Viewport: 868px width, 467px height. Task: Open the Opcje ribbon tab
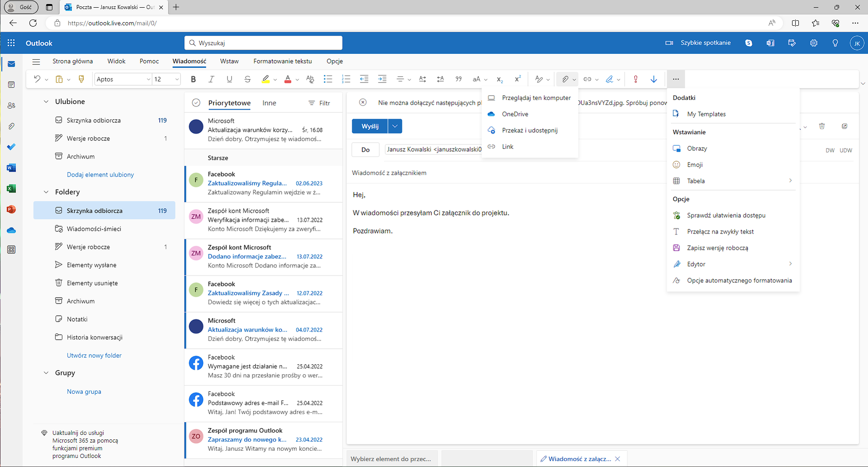[335, 61]
